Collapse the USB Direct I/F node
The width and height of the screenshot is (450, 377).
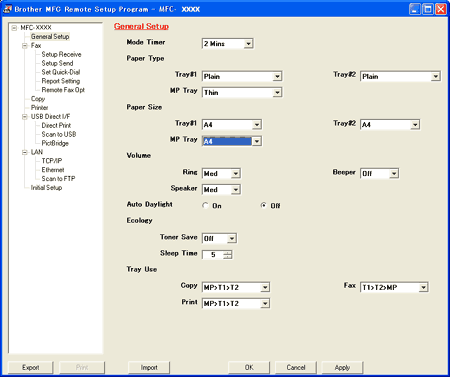point(25,117)
